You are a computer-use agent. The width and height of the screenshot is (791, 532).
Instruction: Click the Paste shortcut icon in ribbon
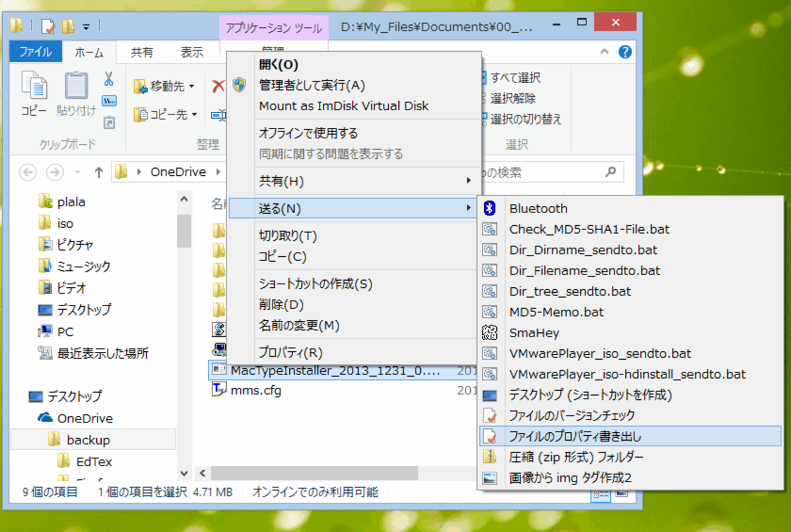pyautogui.click(x=109, y=122)
